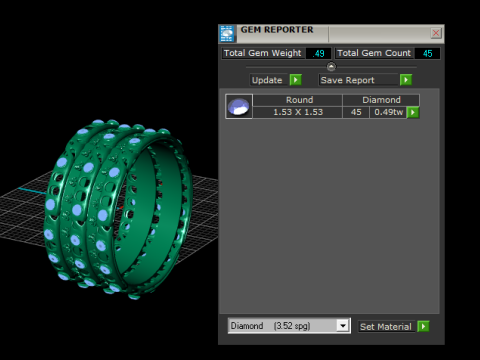Click the 0.49tw weight cell
The width and height of the screenshot is (480, 360).
(x=388, y=112)
